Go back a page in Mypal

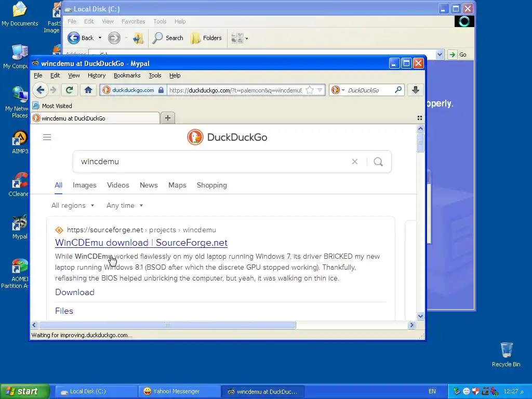click(x=41, y=90)
